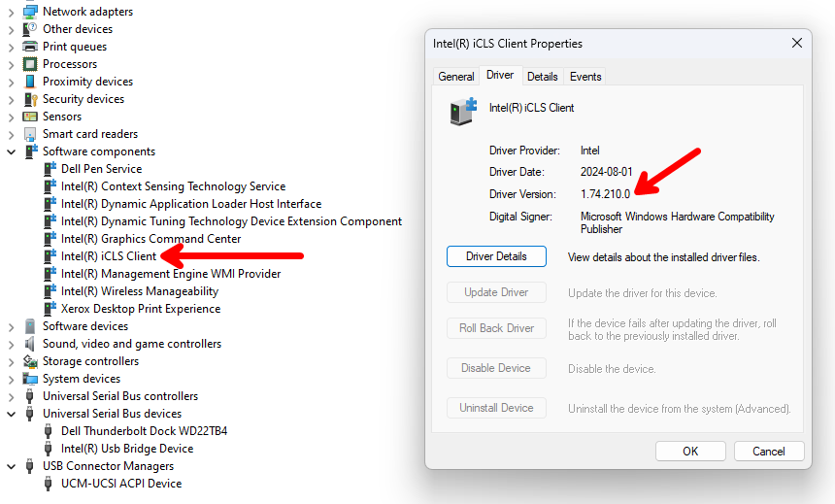Screen dimensions: 835x504
Task: Switch to the General tab
Action: (455, 76)
